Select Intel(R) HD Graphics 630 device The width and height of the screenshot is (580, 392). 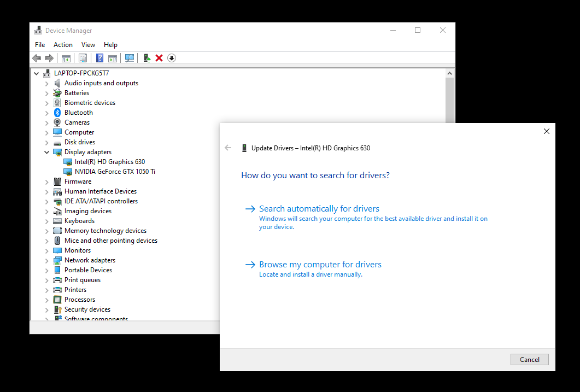pos(109,162)
